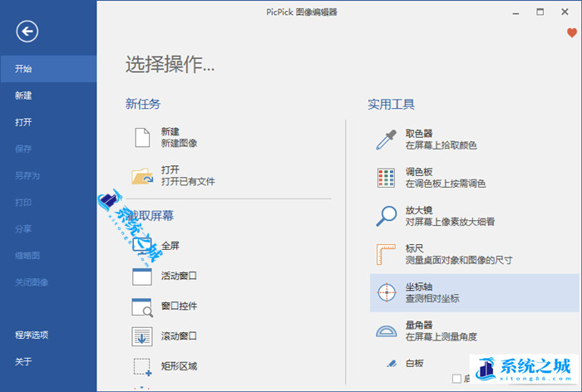Click 测量桌面对象和图像的尺寸 description text
The height and width of the screenshot is (392, 582).
tap(459, 260)
